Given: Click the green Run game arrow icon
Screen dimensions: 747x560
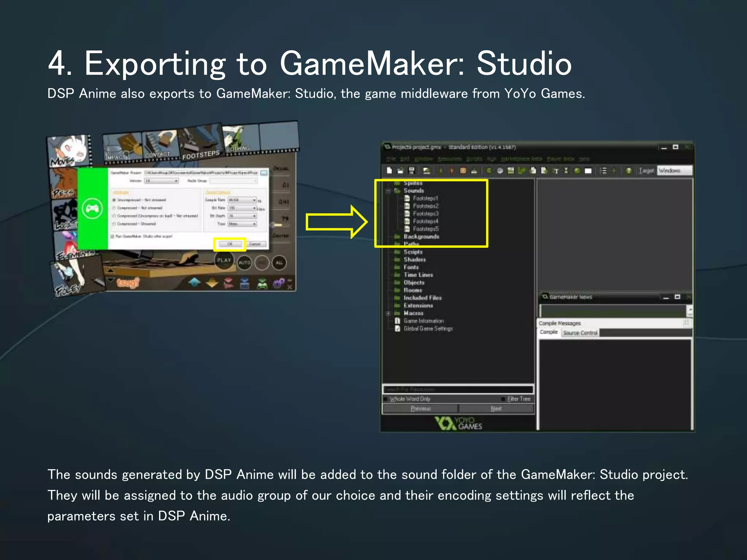Looking at the screenshot, I should coord(441,170).
